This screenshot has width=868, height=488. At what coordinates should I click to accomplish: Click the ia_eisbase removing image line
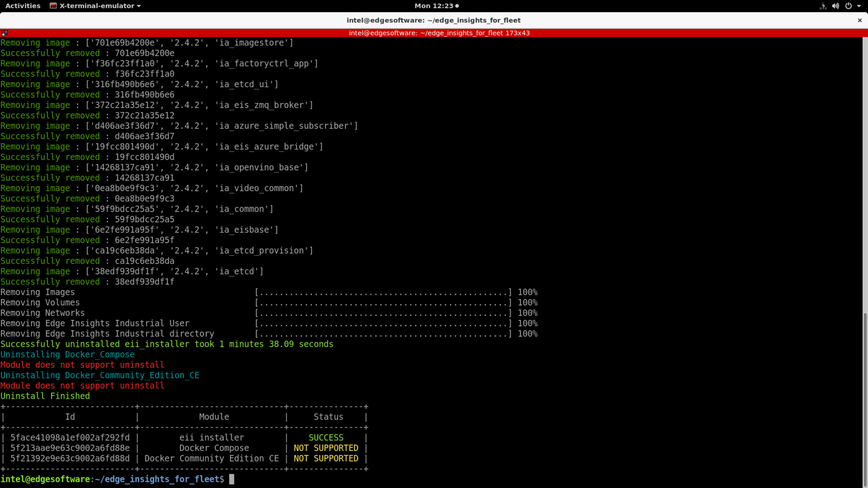(x=139, y=230)
